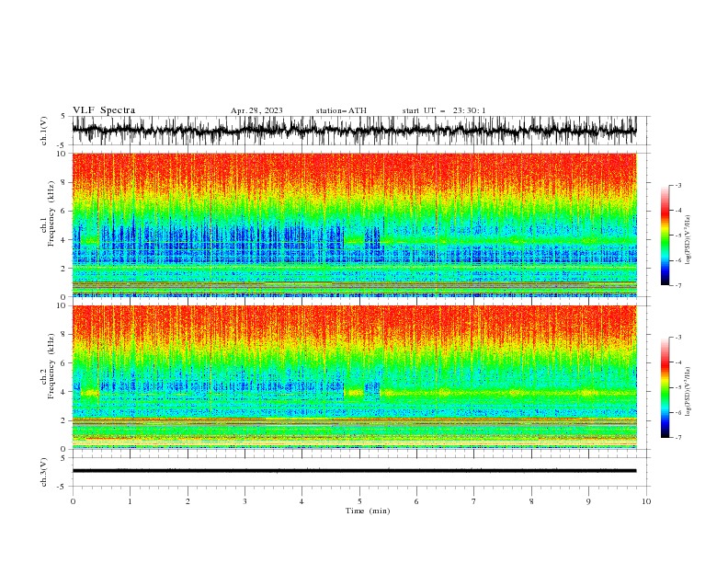Click time tick label '5' on x-axis

pyautogui.click(x=359, y=501)
